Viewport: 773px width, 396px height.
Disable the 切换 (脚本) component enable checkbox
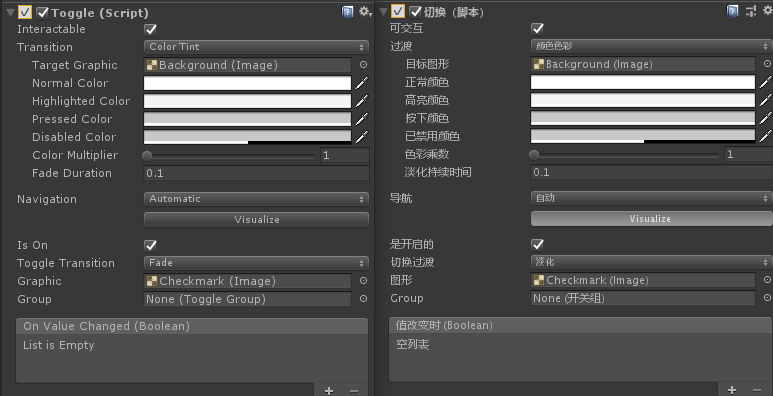(416, 11)
